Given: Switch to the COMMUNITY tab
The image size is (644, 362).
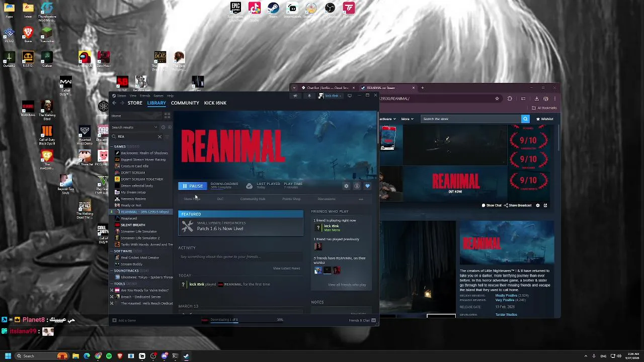Looking at the screenshot, I should [185, 103].
